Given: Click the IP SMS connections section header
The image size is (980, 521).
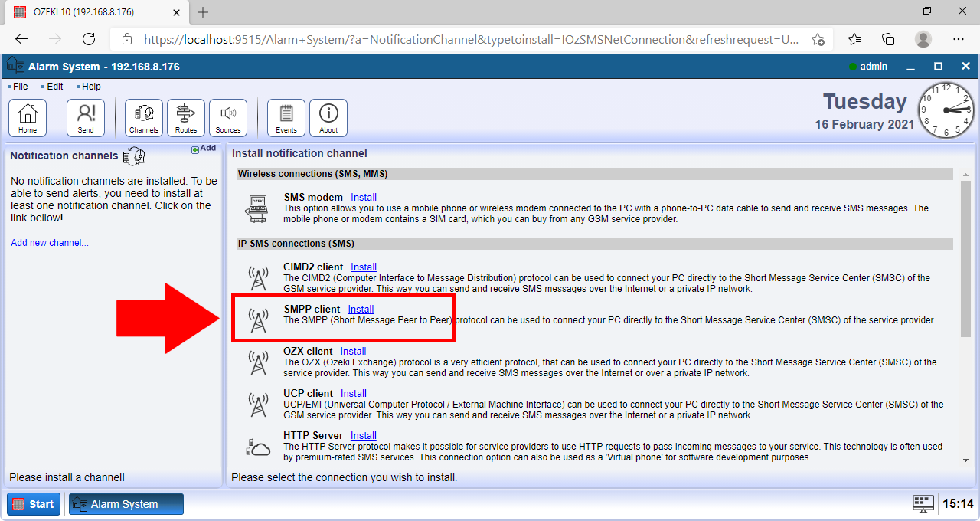Looking at the screenshot, I should point(595,244).
